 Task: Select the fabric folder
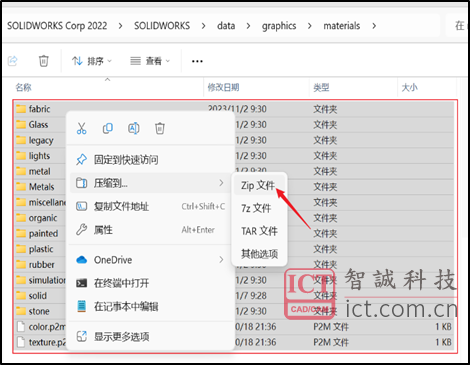pyautogui.click(x=39, y=109)
